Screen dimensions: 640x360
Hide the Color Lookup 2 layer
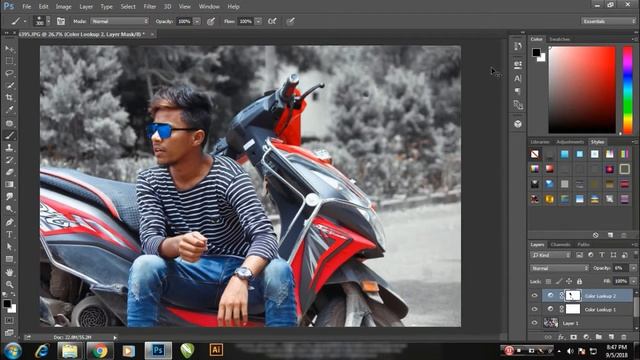pyautogui.click(x=534, y=296)
